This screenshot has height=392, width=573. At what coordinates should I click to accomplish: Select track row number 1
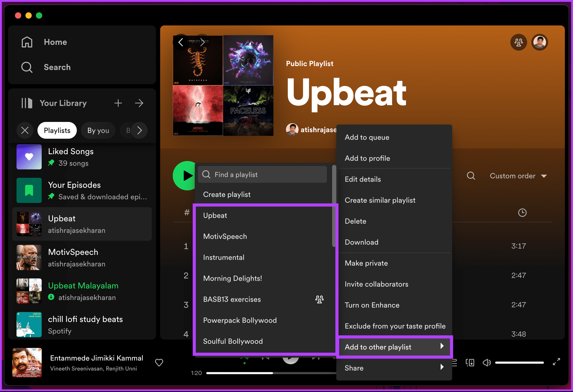coord(186,246)
